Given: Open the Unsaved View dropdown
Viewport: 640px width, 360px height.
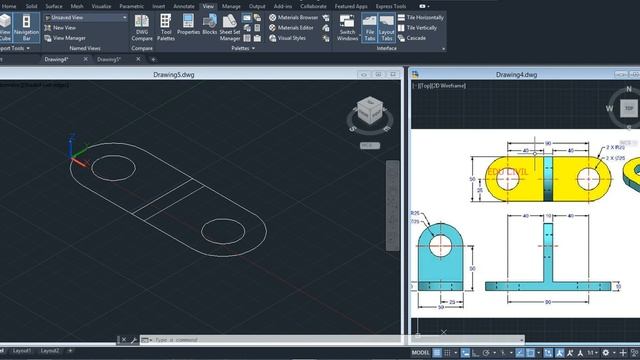Looking at the screenshot, I should (86, 18).
